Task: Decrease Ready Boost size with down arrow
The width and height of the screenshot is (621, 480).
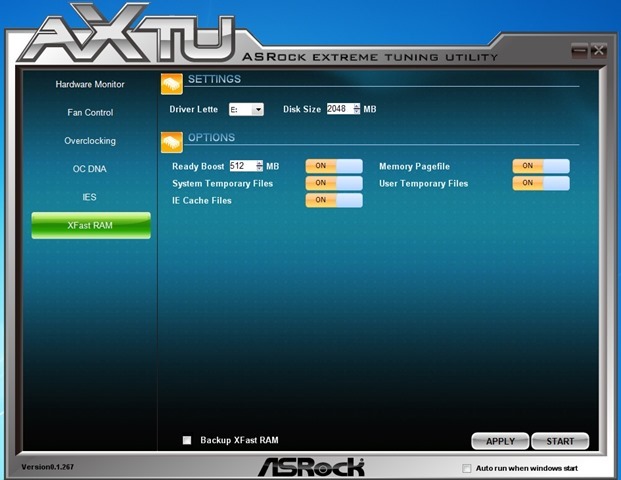Action: (x=259, y=168)
